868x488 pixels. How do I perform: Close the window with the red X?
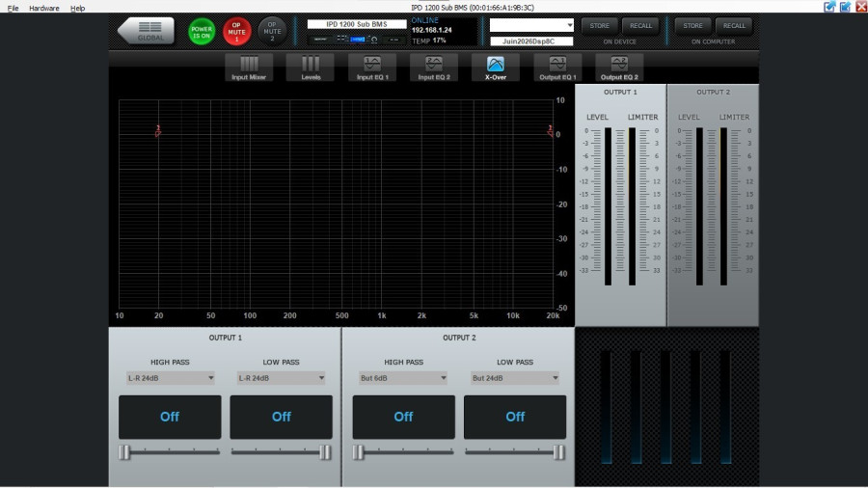pos(861,7)
